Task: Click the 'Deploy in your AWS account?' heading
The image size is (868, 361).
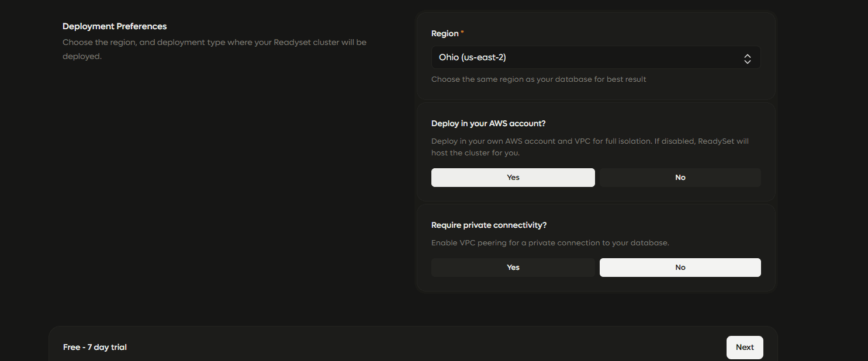Action: [488, 124]
